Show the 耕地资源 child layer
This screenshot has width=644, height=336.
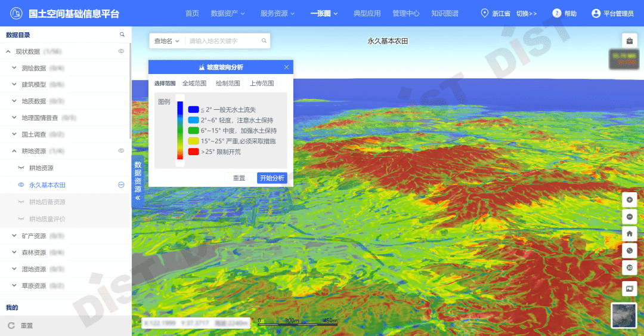click(21, 168)
